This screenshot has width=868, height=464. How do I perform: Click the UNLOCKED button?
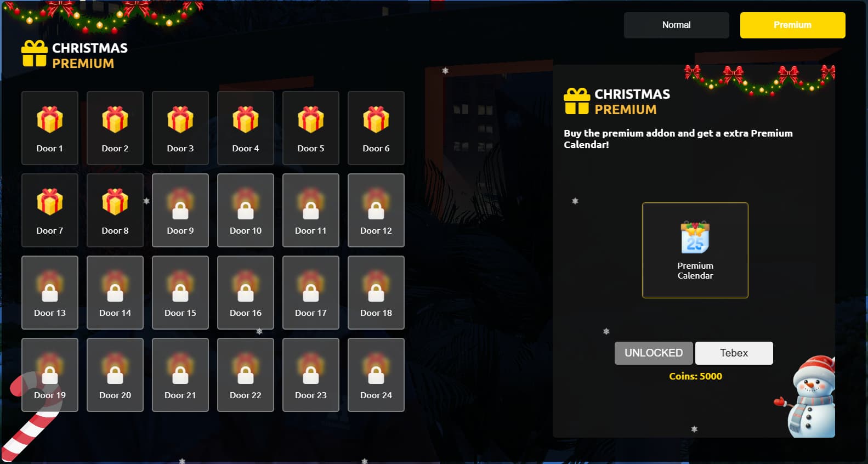tap(654, 353)
